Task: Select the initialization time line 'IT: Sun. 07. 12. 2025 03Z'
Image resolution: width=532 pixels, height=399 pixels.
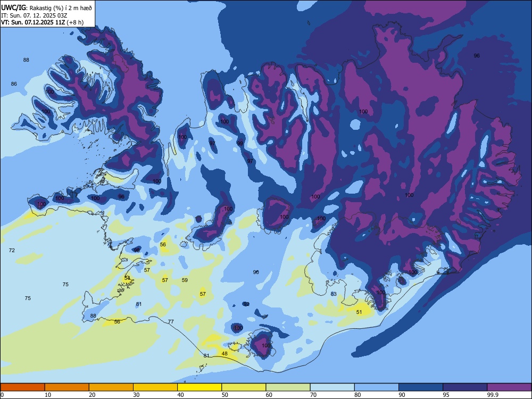Action: point(34,15)
